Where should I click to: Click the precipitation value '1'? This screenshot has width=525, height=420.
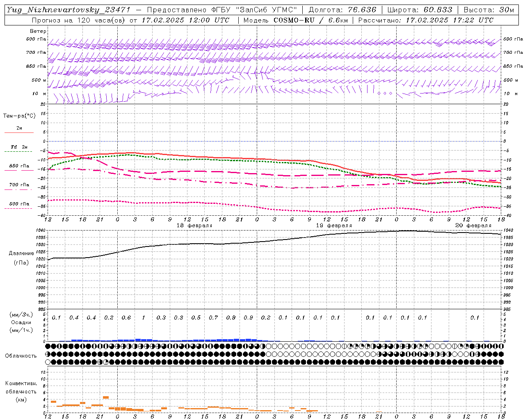tap(144, 318)
